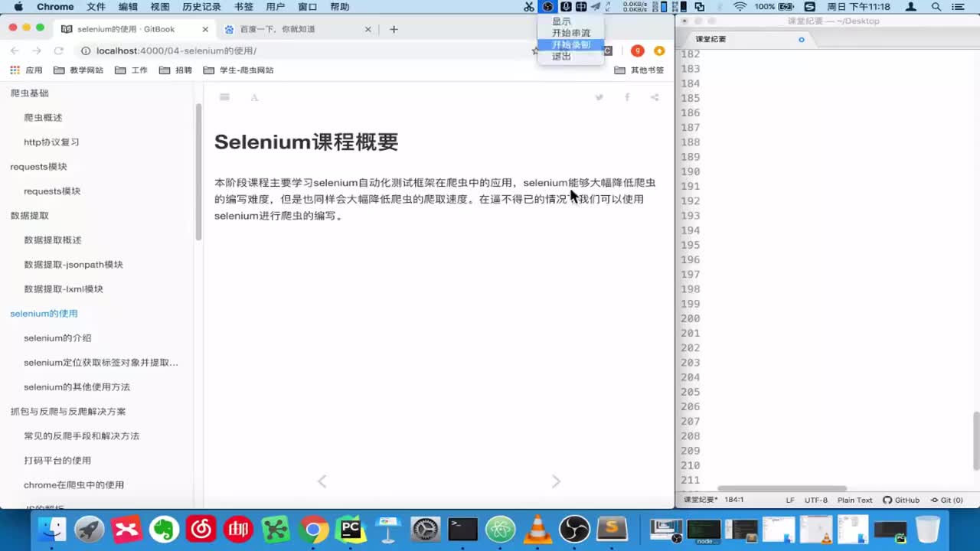
Task: Open Spotlight search in the menu bar
Action: [x=936, y=7]
